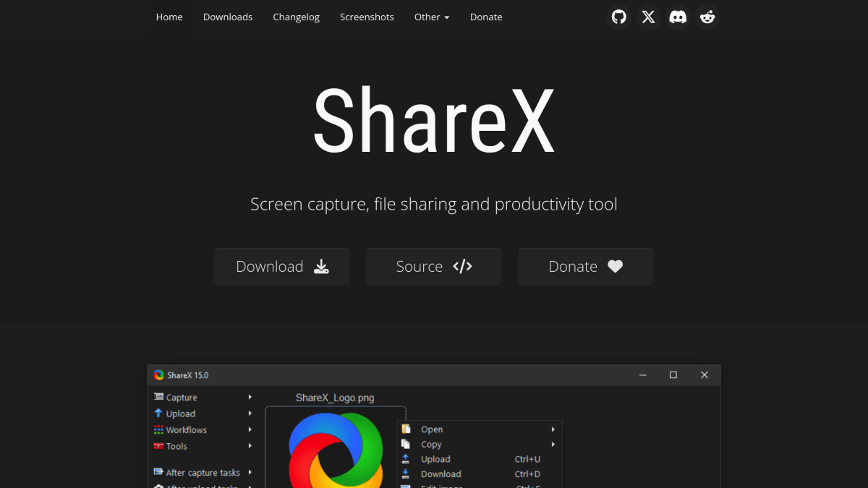The image size is (868, 488).
Task: Click the Tools toolbox icon
Action: [158, 446]
